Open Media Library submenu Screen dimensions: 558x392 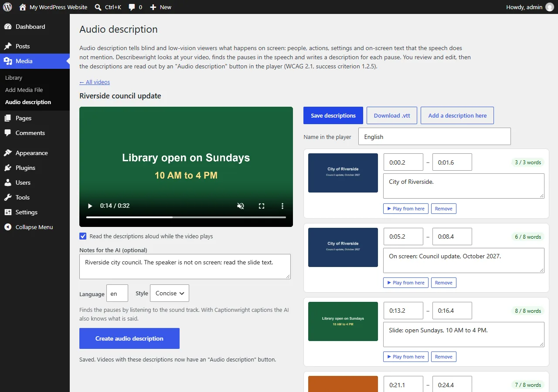point(14,78)
